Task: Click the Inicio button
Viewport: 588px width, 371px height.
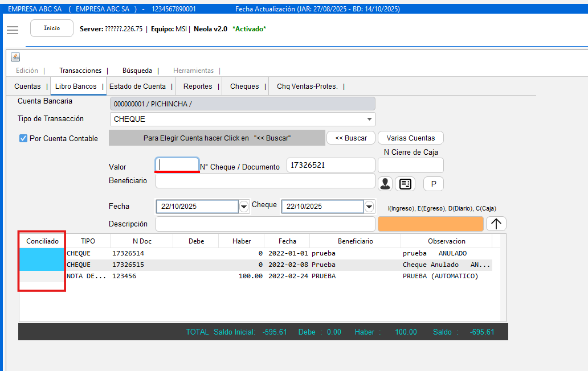Action: tap(52, 28)
